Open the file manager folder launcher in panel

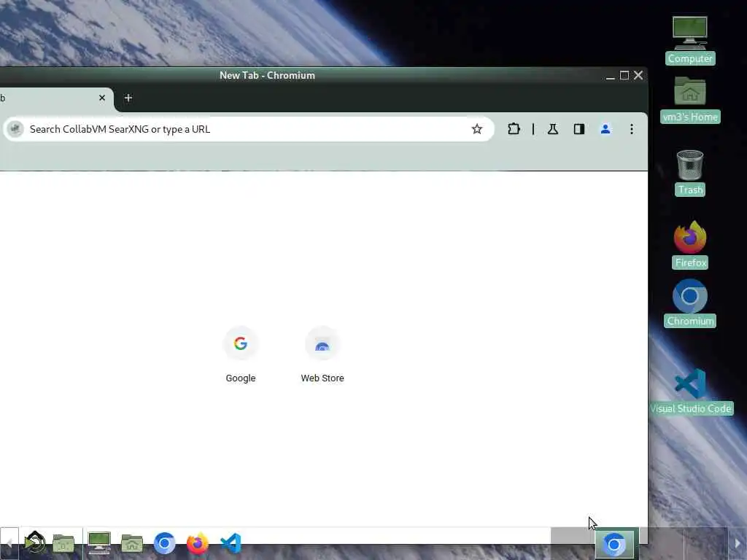click(x=63, y=542)
